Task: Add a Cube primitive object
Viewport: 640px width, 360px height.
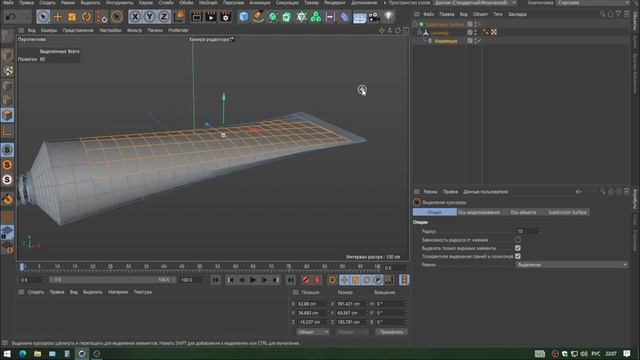Action: pyautogui.click(x=244, y=17)
